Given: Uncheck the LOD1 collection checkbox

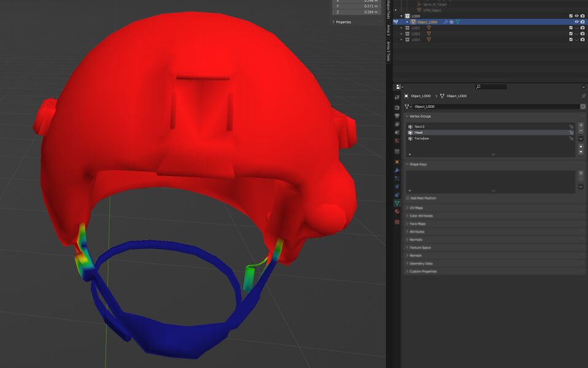Looking at the screenshot, I should click(571, 29).
